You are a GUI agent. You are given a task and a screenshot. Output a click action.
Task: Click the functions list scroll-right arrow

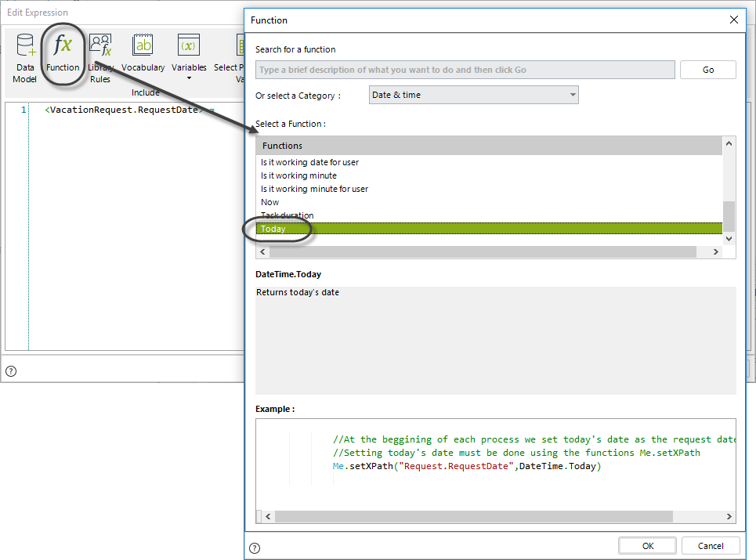point(715,251)
